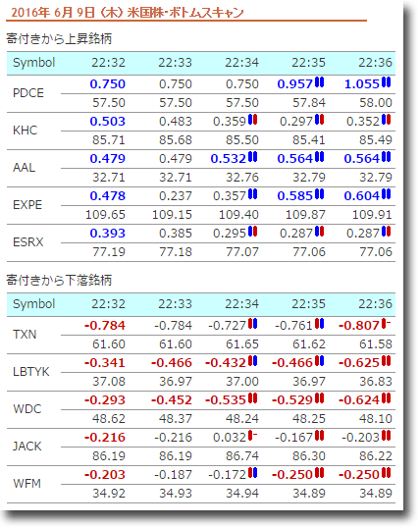
Task: Open the candle icon beside EXPE 0.604
Action: pyautogui.click(x=387, y=194)
